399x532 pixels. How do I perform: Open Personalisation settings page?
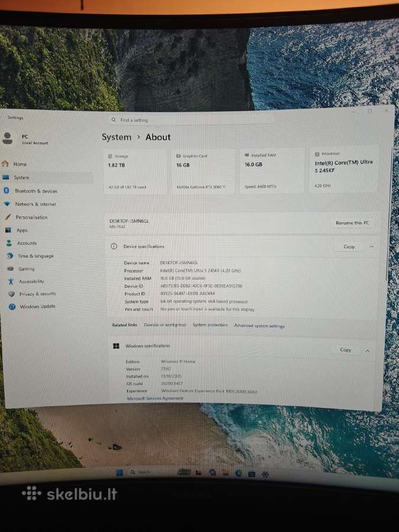pos(31,217)
